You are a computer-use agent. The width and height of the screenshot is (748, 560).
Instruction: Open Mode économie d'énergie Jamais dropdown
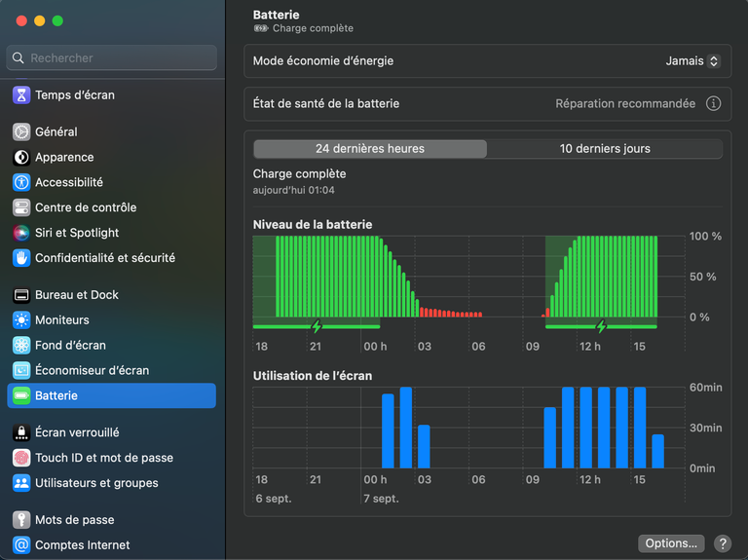tap(692, 61)
